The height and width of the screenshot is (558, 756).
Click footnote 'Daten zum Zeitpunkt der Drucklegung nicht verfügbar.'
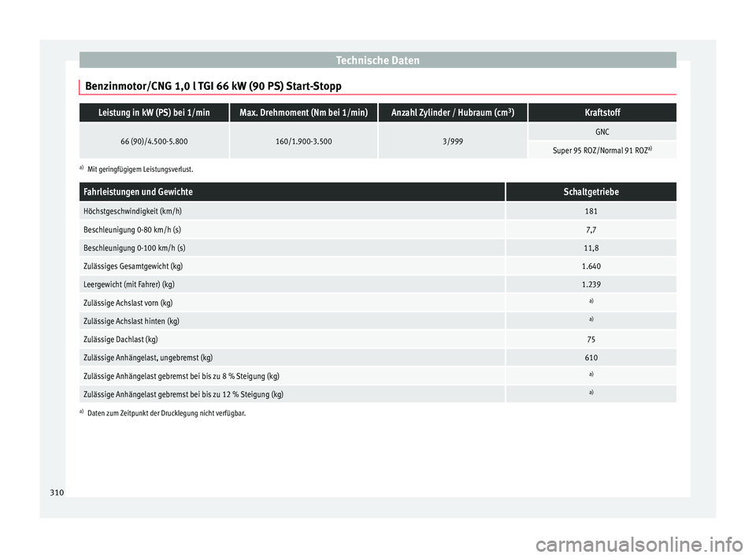[x=166, y=413]
